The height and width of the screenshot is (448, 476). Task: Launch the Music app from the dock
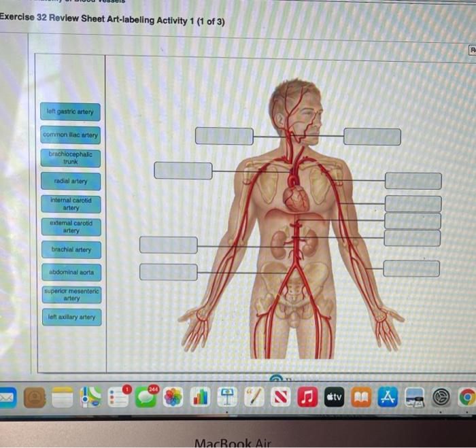307,397
